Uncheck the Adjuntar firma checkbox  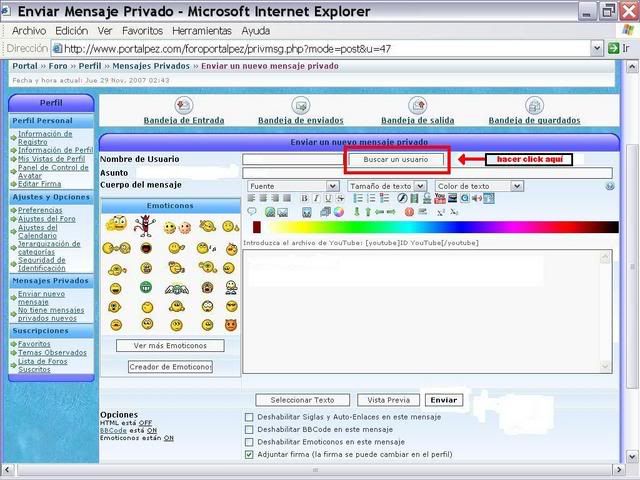tap(249, 454)
